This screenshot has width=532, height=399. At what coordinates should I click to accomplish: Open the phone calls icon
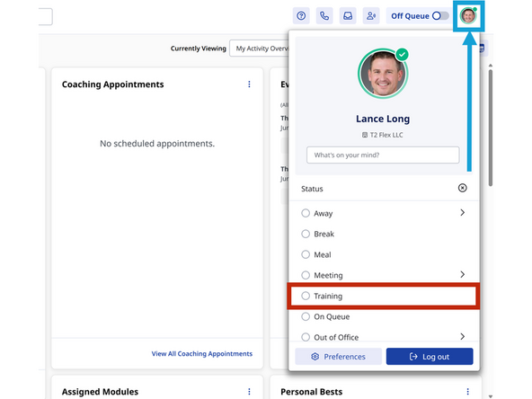tap(324, 16)
